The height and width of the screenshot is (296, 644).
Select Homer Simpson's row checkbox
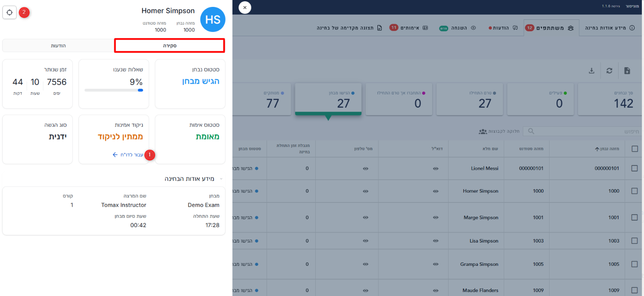[x=635, y=191]
